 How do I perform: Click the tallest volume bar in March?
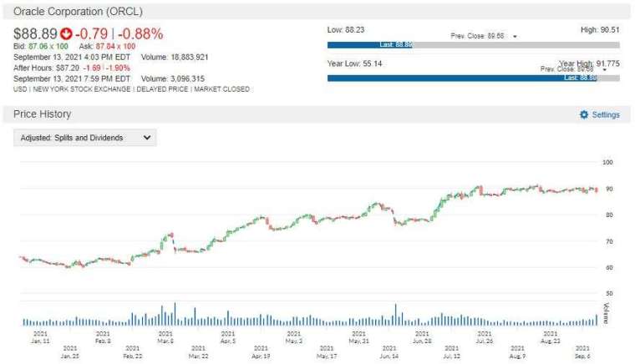[175, 314]
